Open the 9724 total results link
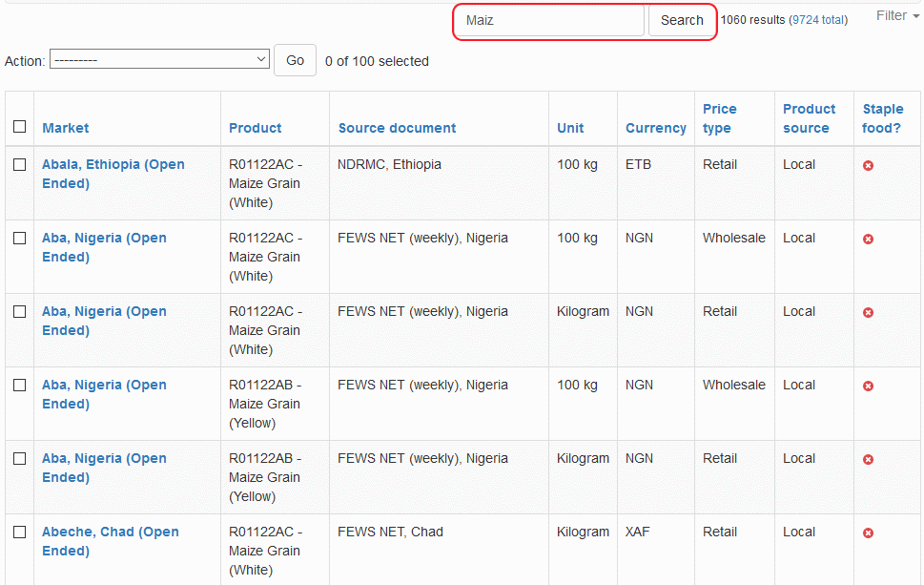 click(817, 20)
